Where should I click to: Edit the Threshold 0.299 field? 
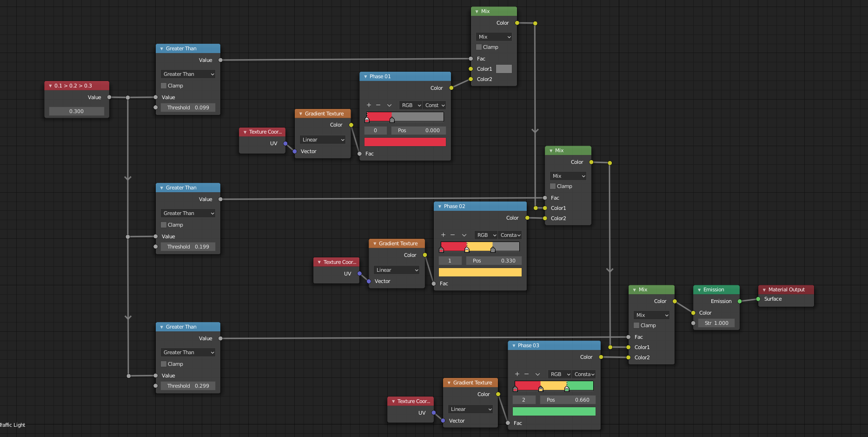188,386
